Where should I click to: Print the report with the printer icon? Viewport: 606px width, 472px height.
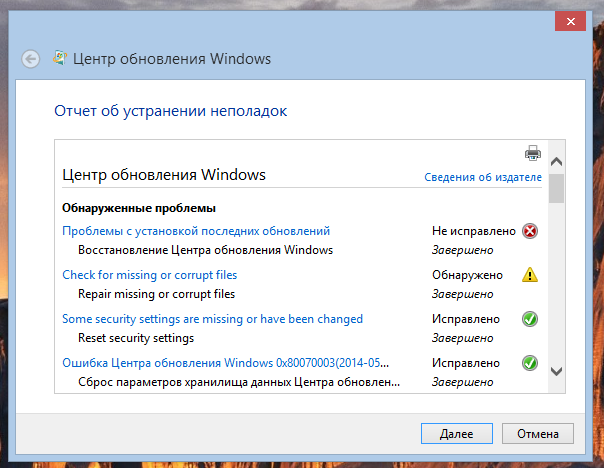pos(533,153)
